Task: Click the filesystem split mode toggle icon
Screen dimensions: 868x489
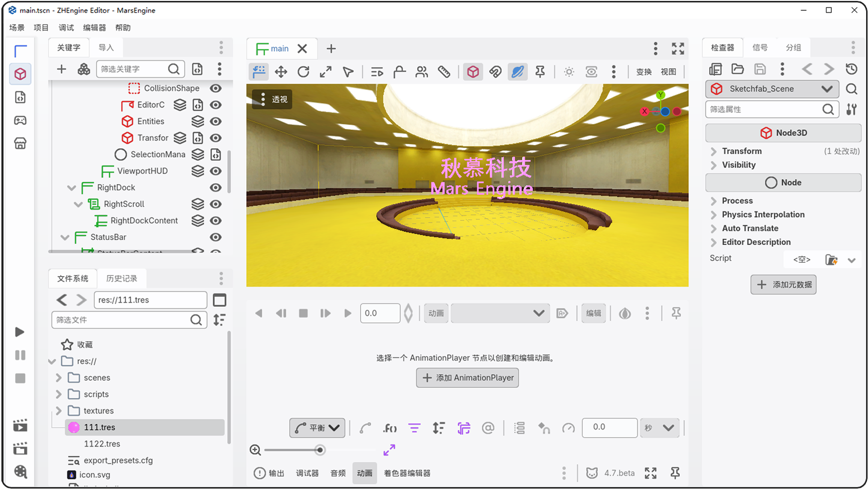Action: (x=220, y=300)
